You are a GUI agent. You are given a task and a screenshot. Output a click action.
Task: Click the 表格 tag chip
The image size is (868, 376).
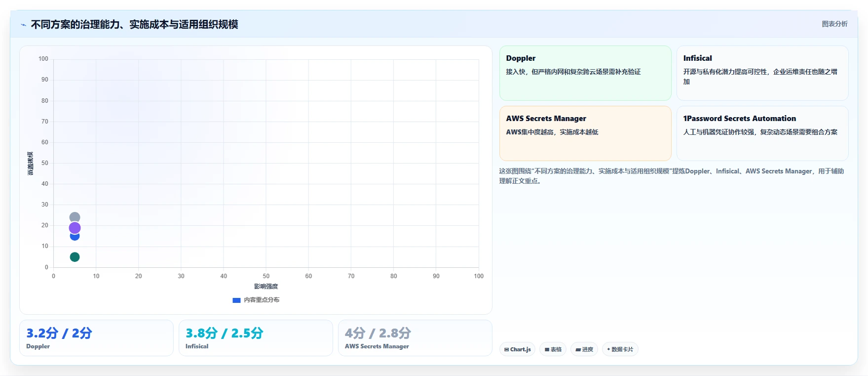(x=553, y=349)
